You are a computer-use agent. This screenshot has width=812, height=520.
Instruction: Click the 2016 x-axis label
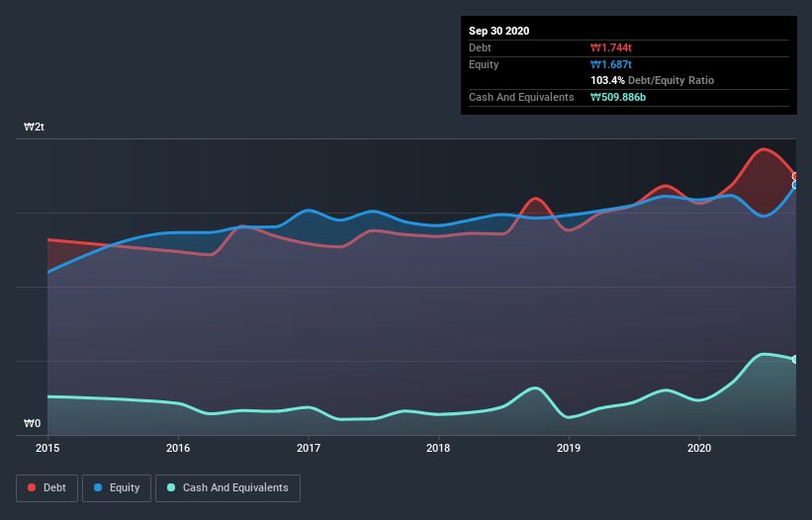pyautogui.click(x=178, y=448)
